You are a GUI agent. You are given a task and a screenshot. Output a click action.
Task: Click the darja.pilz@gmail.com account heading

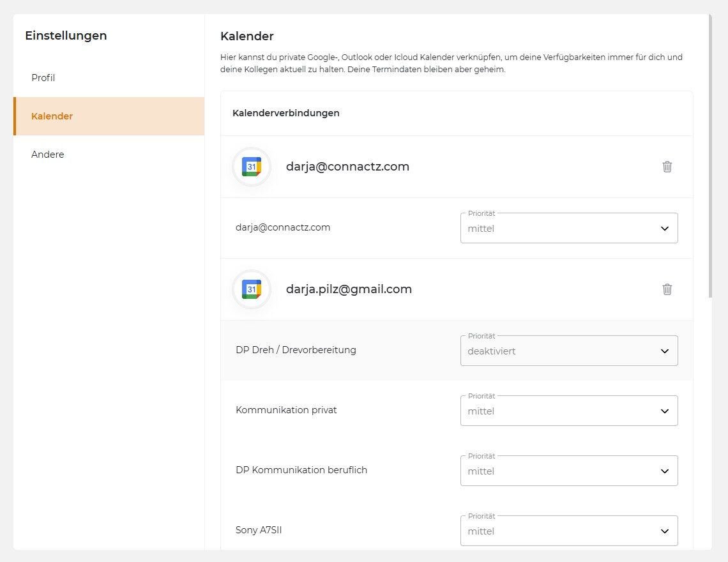pyautogui.click(x=349, y=289)
